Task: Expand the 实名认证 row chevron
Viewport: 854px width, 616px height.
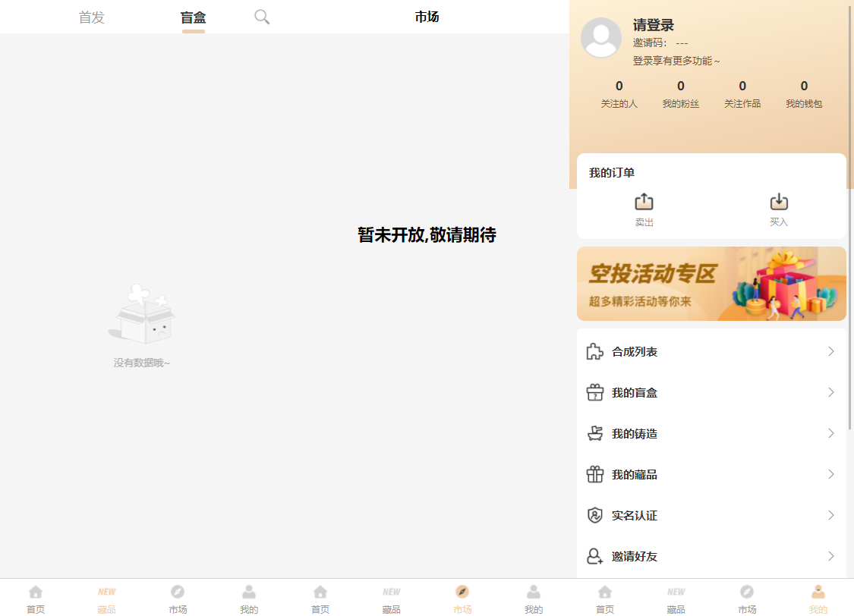Action: click(831, 515)
